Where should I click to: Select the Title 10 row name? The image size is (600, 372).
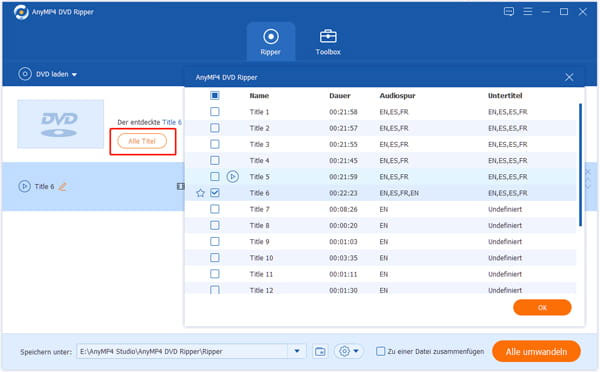[x=261, y=258]
